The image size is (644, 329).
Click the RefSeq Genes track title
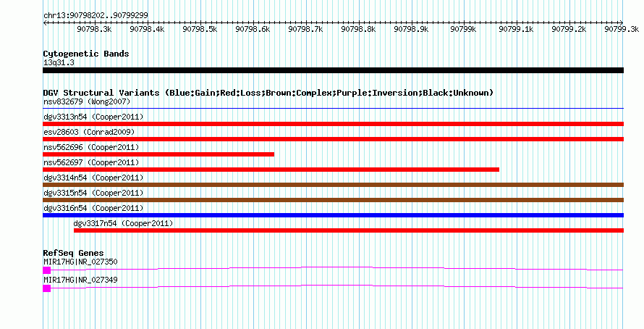pyautogui.click(x=74, y=253)
